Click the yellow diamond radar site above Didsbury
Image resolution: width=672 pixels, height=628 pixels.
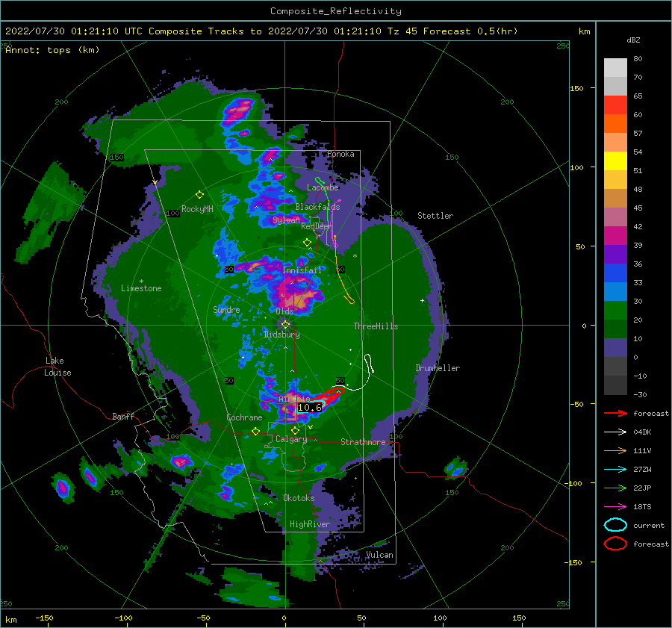(x=285, y=325)
